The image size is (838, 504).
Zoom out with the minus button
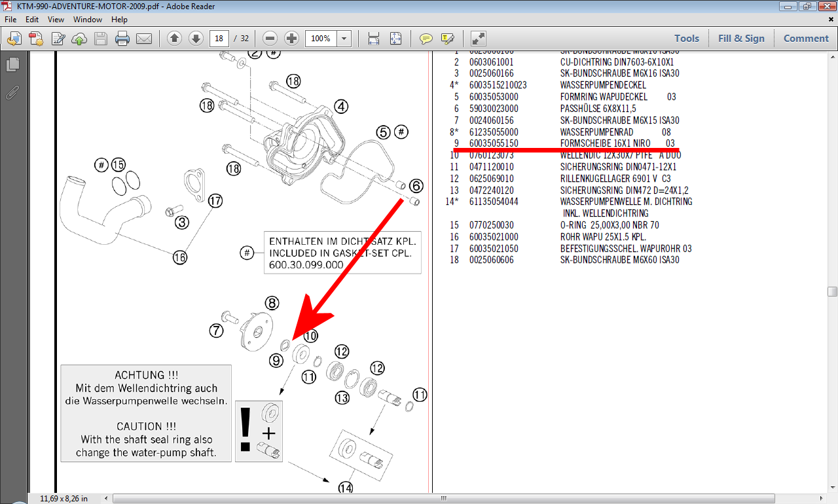pos(270,39)
